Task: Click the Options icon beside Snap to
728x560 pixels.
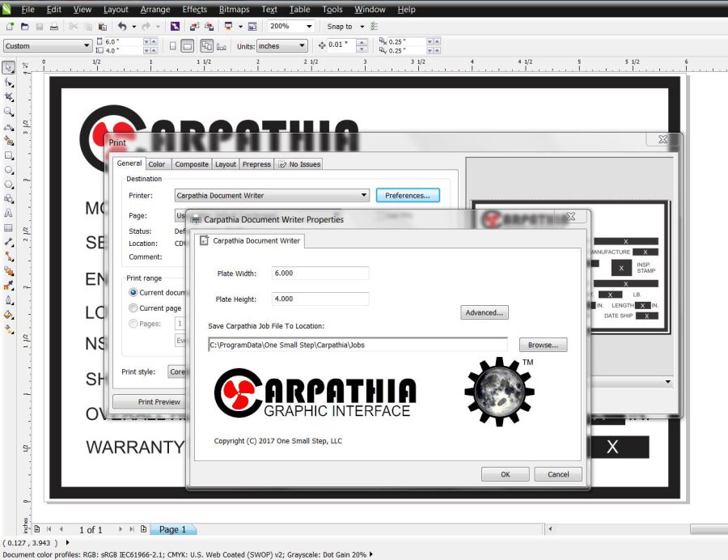Action: point(375,27)
